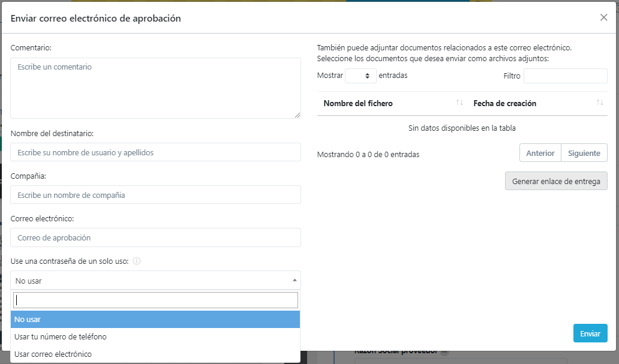Click the Correo electrónico input field
619x364 pixels.
pyautogui.click(x=155, y=237)
